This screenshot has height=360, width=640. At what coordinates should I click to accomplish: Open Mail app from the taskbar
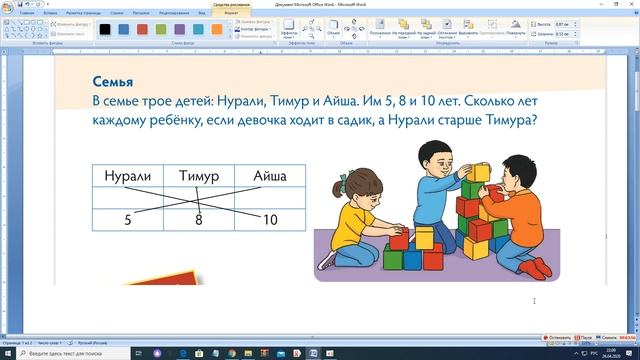coord(281,353)
